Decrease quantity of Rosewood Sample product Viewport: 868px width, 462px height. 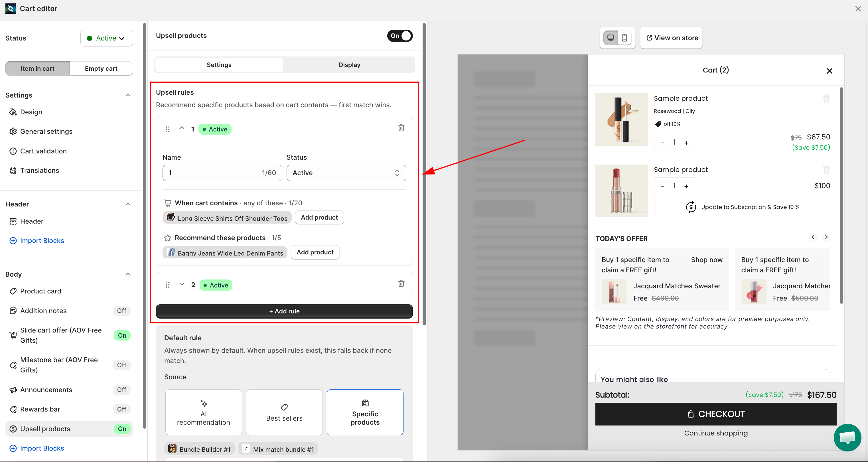(x=662, y=143)
